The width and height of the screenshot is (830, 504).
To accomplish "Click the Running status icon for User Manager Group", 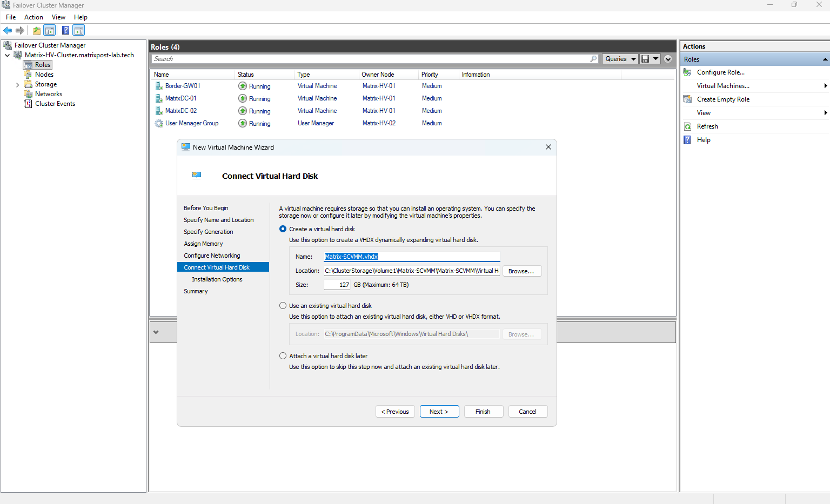I will [x=243, y=123].
